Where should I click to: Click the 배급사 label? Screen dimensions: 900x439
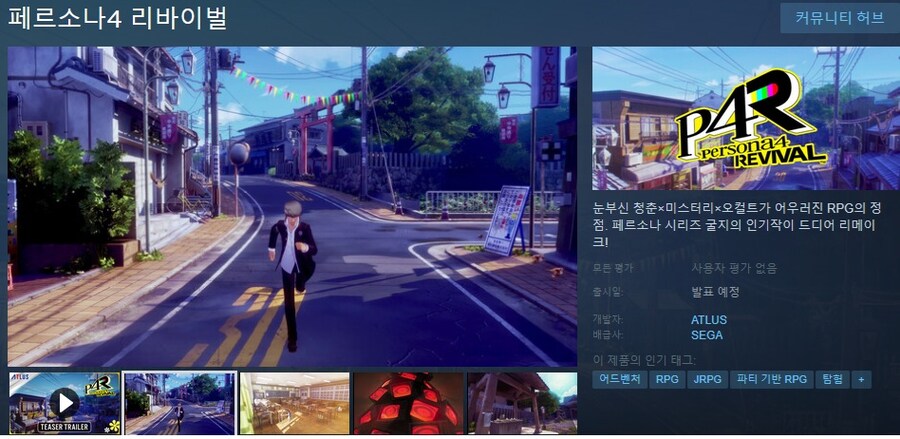pyautogui.click(x=608, y=335)
